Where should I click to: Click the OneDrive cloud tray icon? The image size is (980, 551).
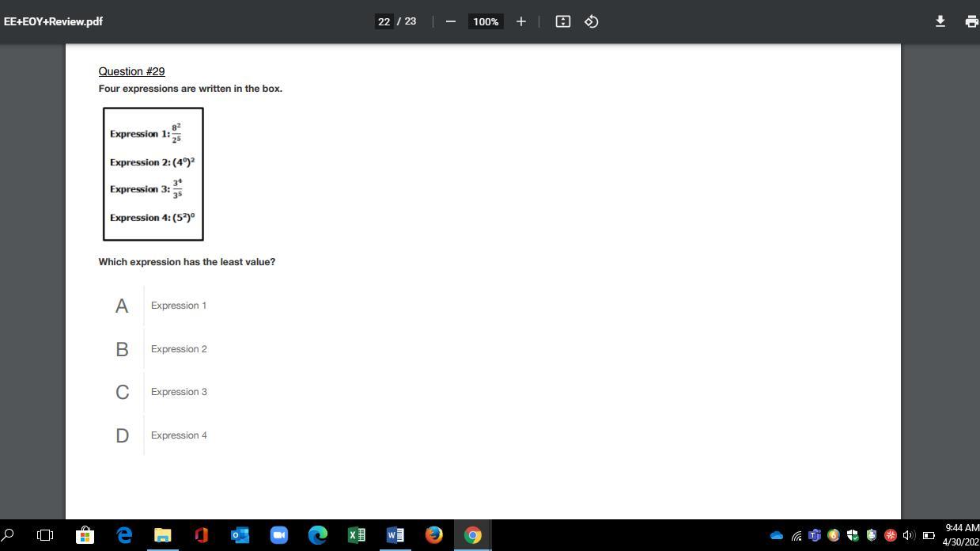[776, 536]
